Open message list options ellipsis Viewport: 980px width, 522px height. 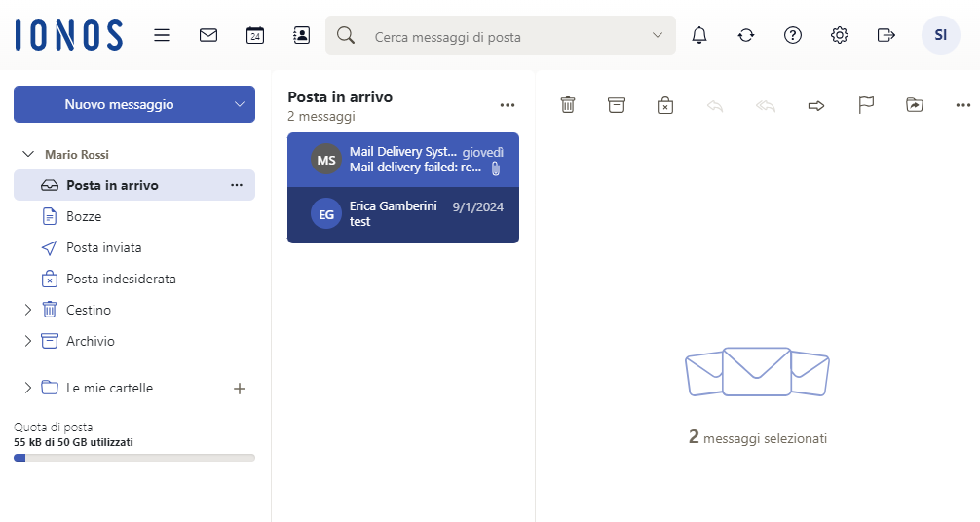point(508,105)
